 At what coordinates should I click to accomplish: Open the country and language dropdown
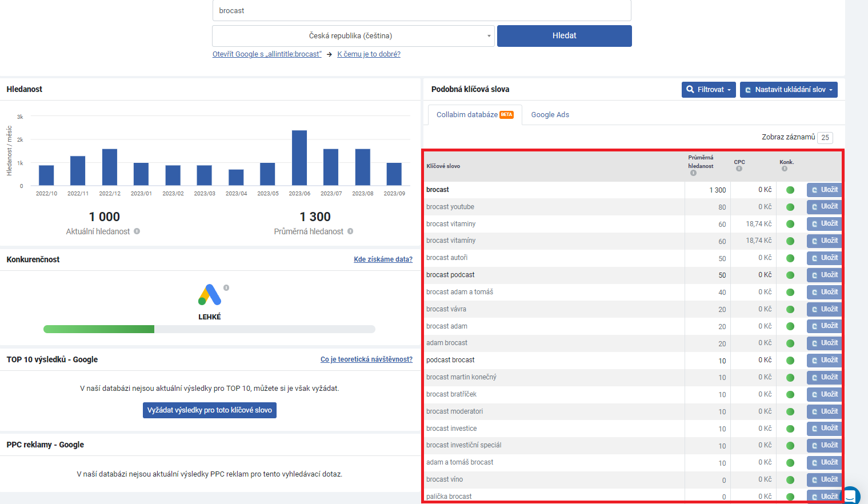coord(353,36)
